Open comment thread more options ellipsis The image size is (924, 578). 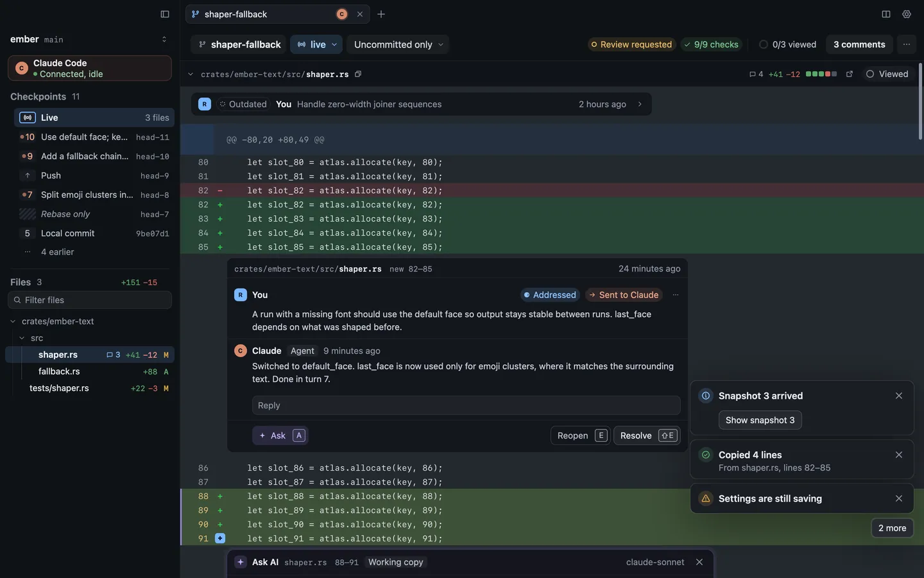[676, 295]
